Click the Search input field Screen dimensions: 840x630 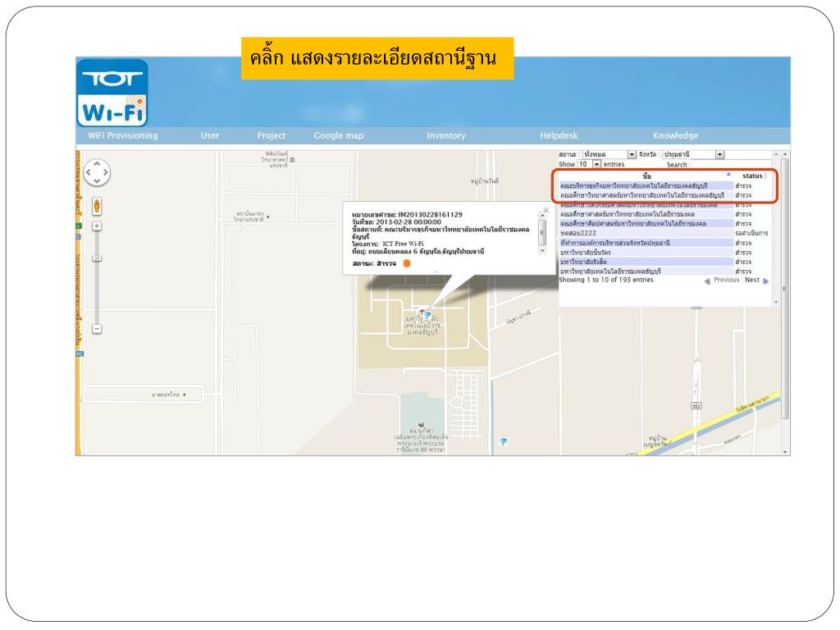pos(729,164)
